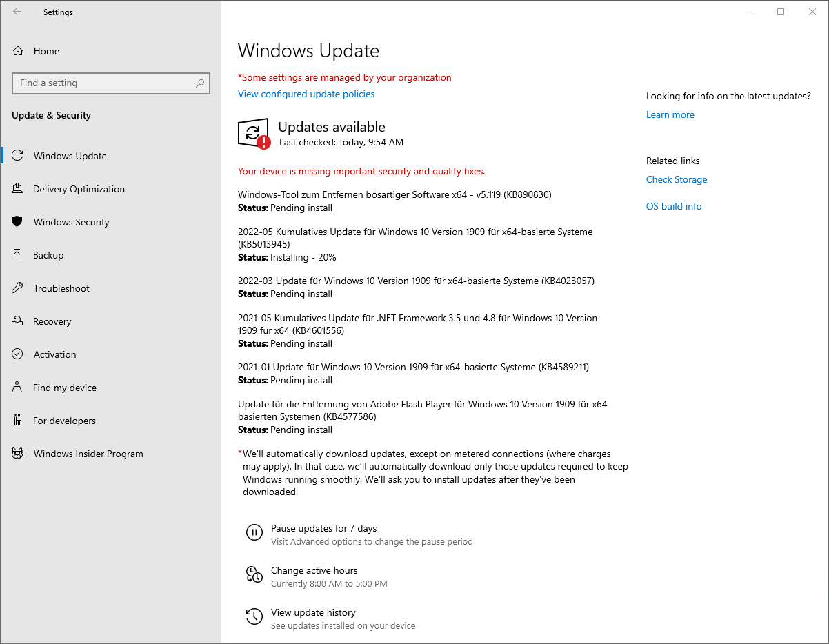Click the KB890830 malicious software tool entry

tap(394, 194)
